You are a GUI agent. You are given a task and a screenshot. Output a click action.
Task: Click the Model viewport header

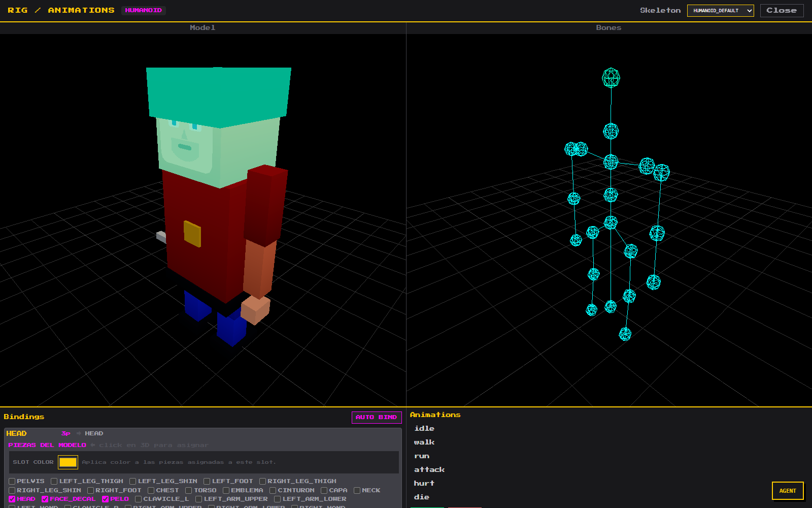pos(202,28)
